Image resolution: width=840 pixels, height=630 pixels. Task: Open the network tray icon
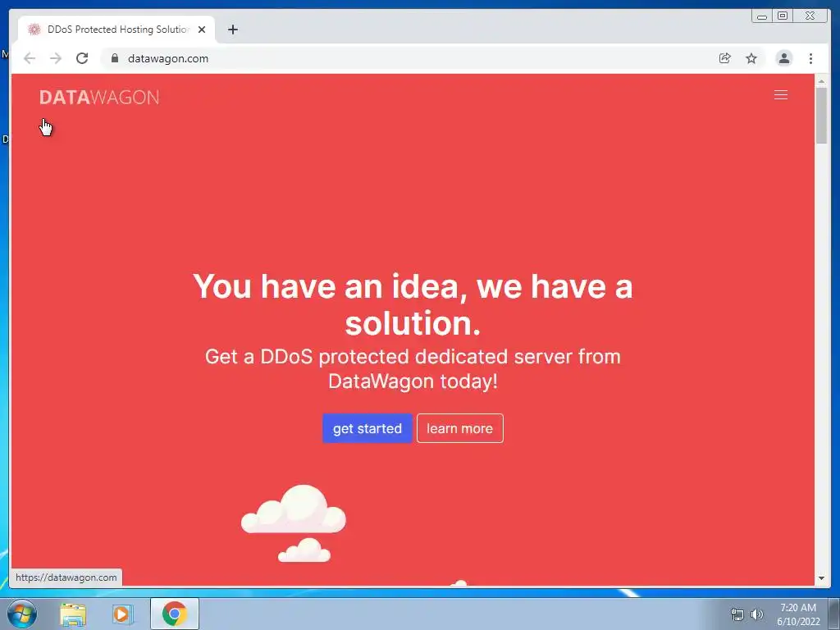click(x=737, y=614)
